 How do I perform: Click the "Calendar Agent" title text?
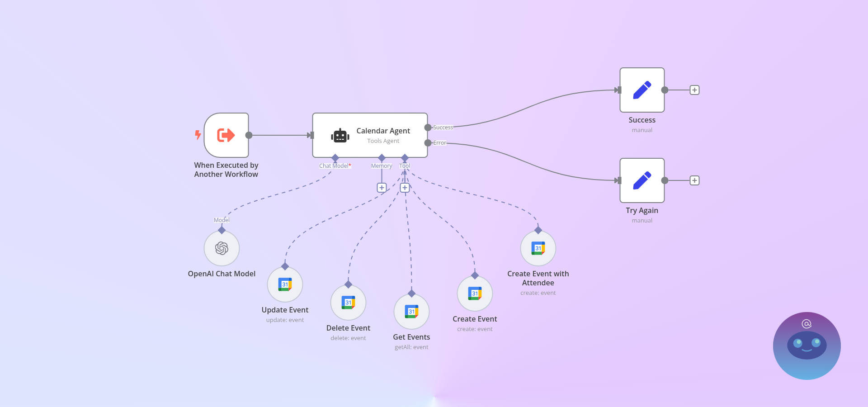pyautogui.click(x=383, y=131)
